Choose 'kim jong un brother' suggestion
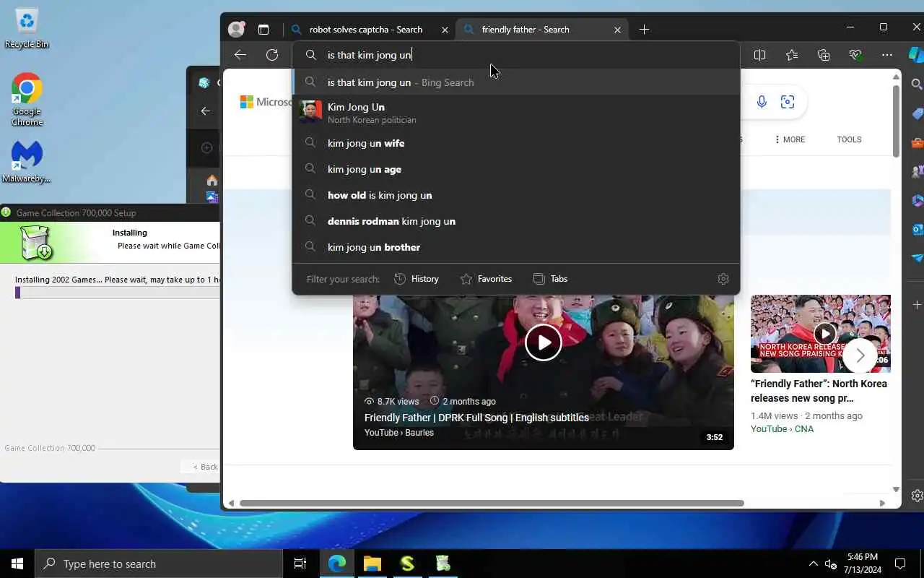 (x=516, y=247)
